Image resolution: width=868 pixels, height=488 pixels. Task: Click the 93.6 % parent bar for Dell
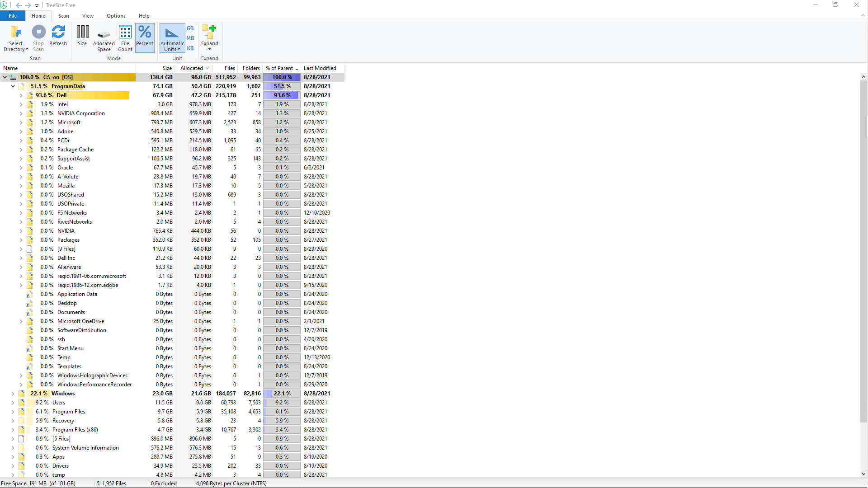tap(282, 95)
